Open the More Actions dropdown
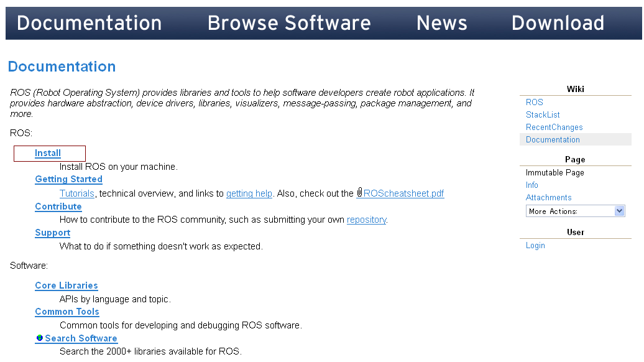 click(x=575, y=211)
